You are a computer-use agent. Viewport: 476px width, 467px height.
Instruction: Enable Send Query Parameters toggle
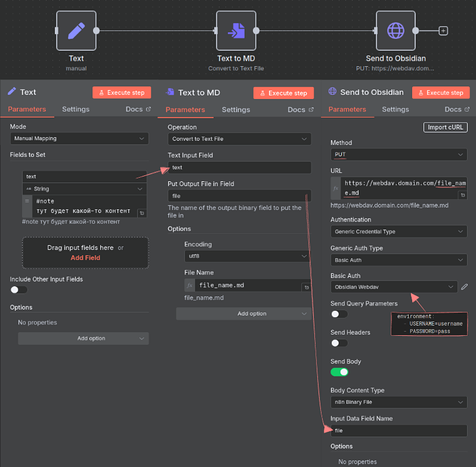point(339,314)
